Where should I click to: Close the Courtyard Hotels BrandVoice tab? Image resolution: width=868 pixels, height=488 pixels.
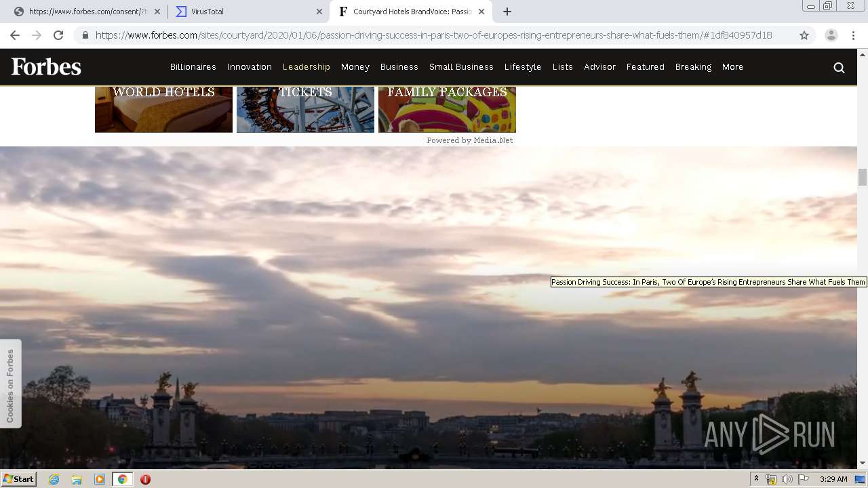pyautogui.click(x=481, y=12)
